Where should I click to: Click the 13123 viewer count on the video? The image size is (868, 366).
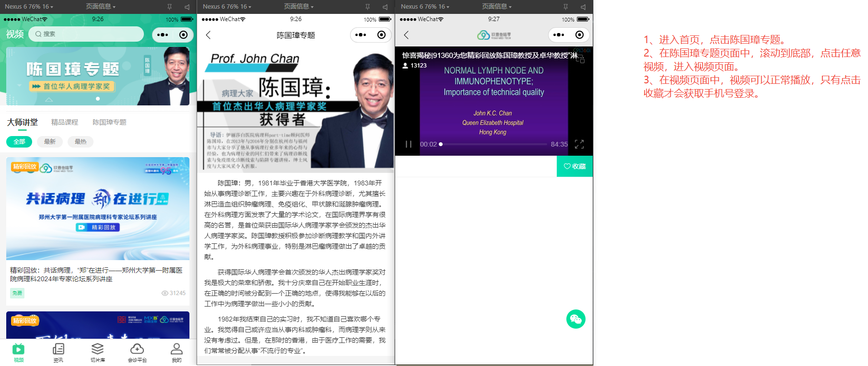click(x=414, y=66)
